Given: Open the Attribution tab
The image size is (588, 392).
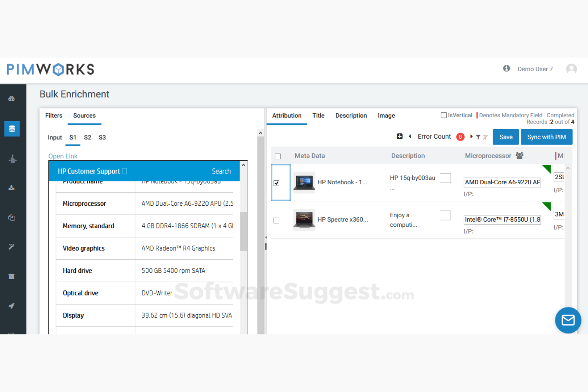Looking at the screenshot, I should tap(287, 116).
